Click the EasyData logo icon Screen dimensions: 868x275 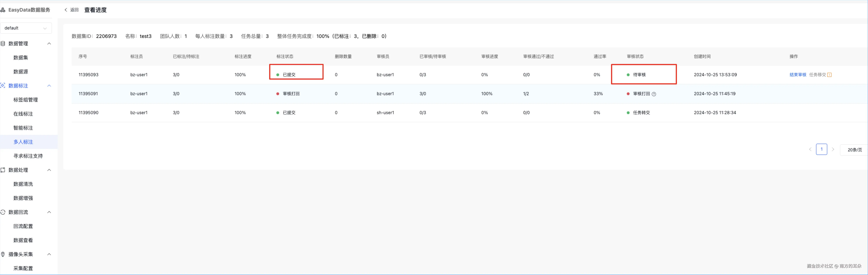[3, 10]
